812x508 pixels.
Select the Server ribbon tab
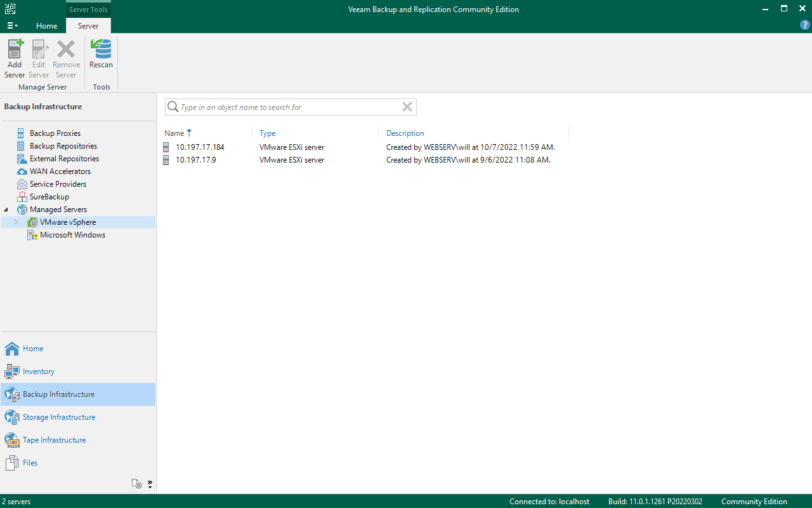pyautogui.click(x=88, y=26)
